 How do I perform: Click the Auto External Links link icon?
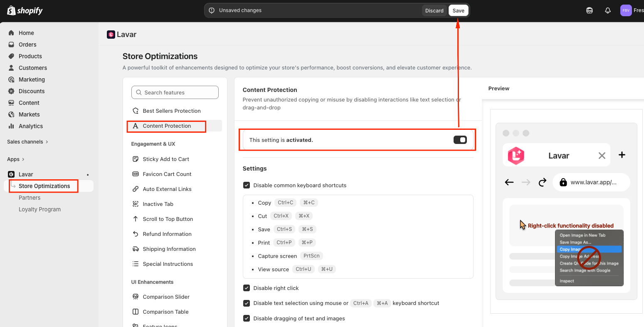coord(136,189)
